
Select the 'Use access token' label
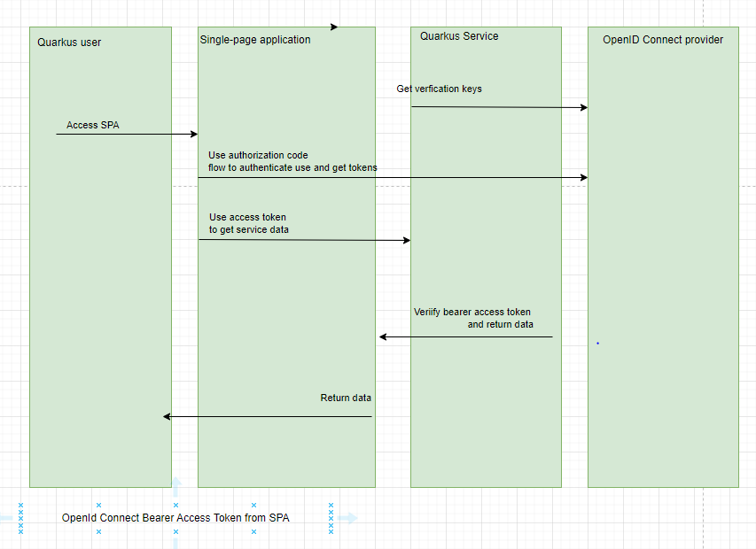pyautogui.click(x=249, y=223)
